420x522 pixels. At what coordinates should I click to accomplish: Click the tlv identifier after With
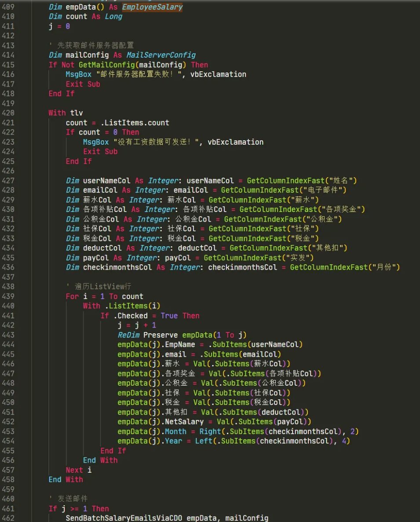77,113
